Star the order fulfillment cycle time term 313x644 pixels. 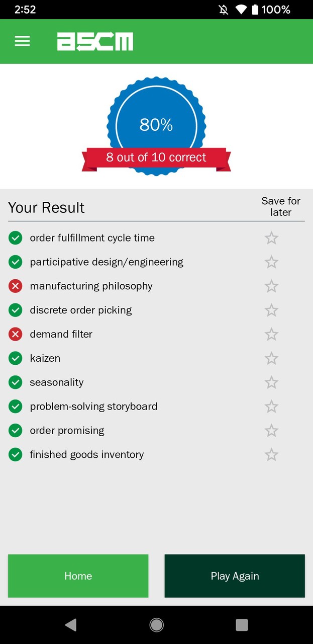pos(271,237)
